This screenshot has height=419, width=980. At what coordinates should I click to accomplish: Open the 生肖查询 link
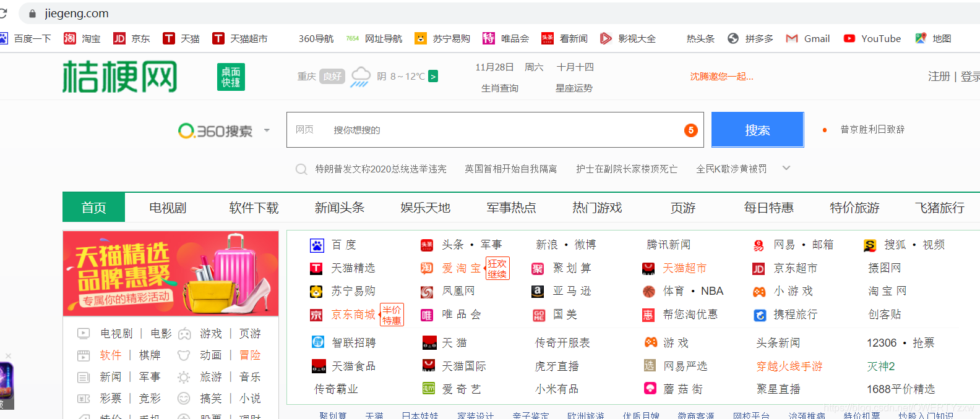[500, 88]
